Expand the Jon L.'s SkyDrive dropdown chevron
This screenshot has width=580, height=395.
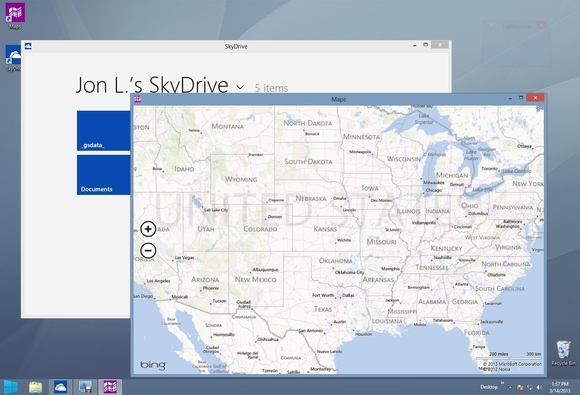240,87
